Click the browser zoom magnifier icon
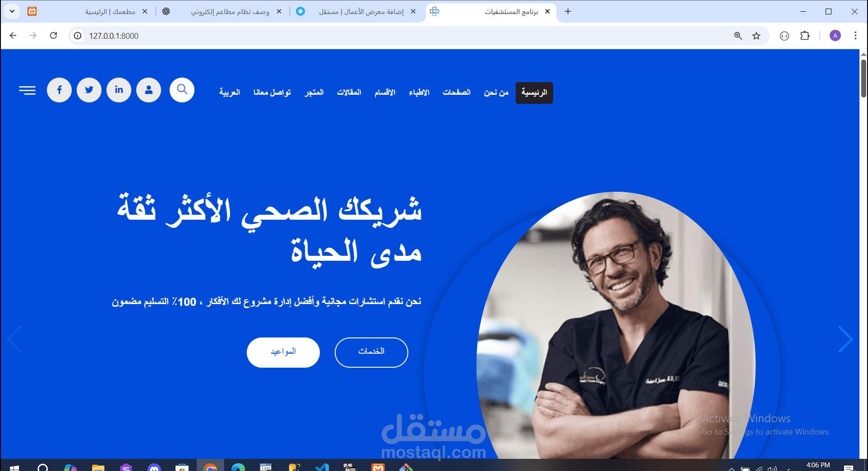 [738, 36]
